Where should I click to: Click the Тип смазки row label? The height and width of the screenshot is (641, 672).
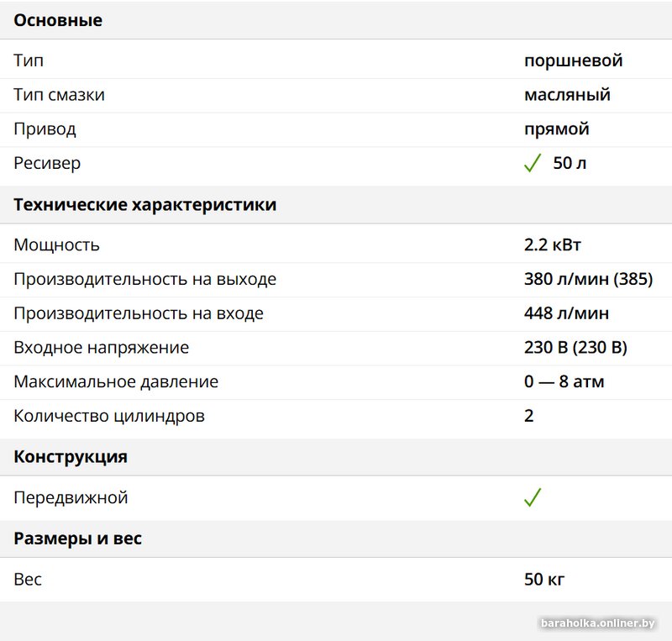[59, 95]
